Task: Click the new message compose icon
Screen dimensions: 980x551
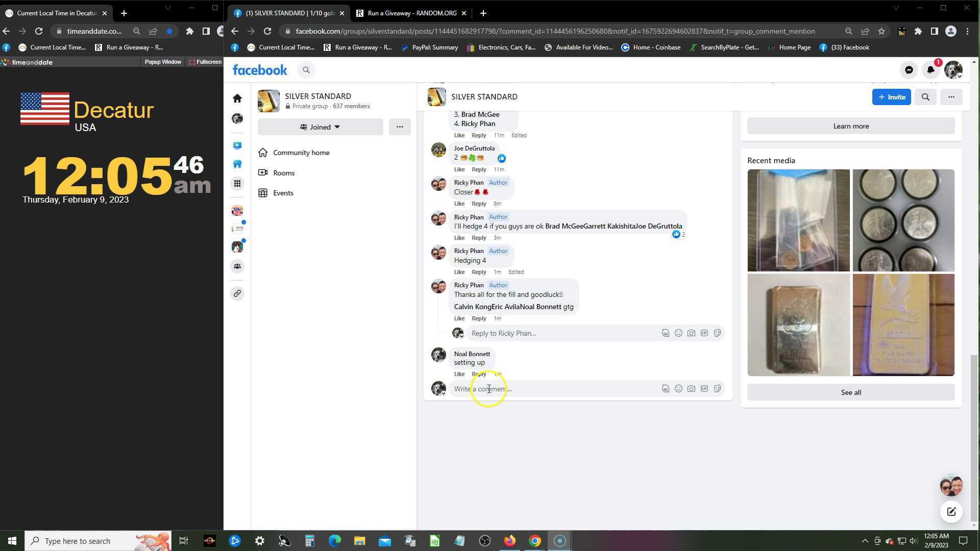Action: pos(951,512)
